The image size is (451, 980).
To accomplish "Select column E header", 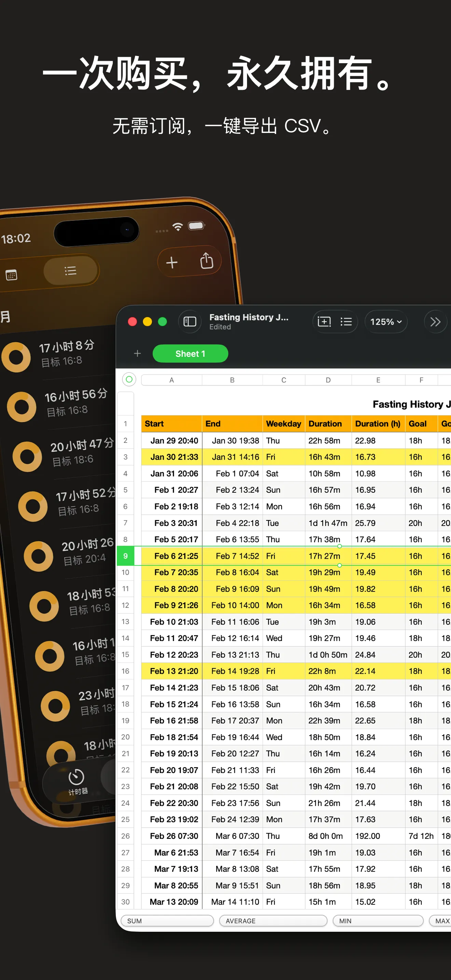I will (378, 380).
